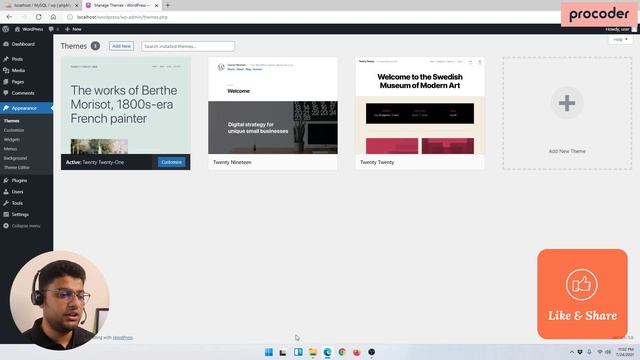
Task: Open Pages in the sidebar
Action: 18,82
